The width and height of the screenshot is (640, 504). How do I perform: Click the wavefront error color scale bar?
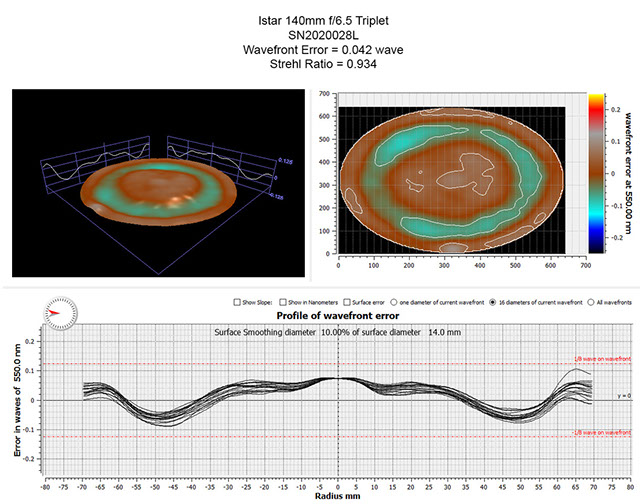(x=594, y=174)
